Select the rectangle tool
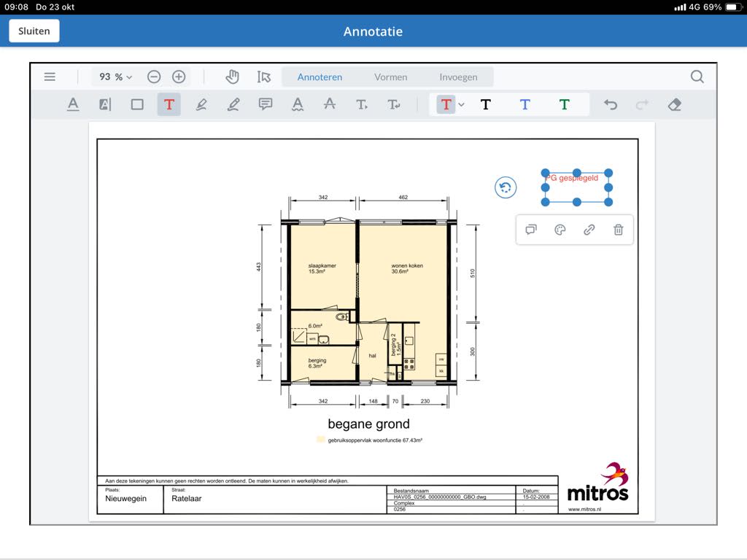Viewport: 747px width, 560px height. click(x=137, y=104)
